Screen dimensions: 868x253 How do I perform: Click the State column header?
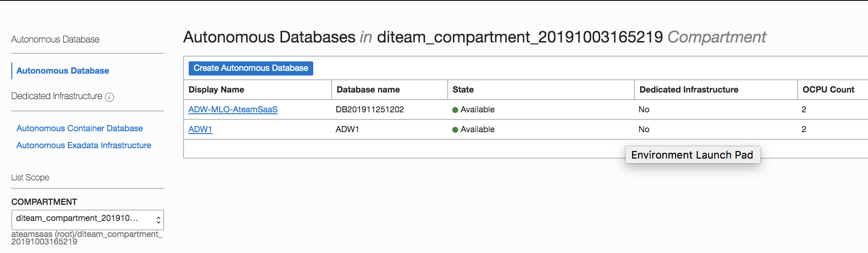pos(463,90)
